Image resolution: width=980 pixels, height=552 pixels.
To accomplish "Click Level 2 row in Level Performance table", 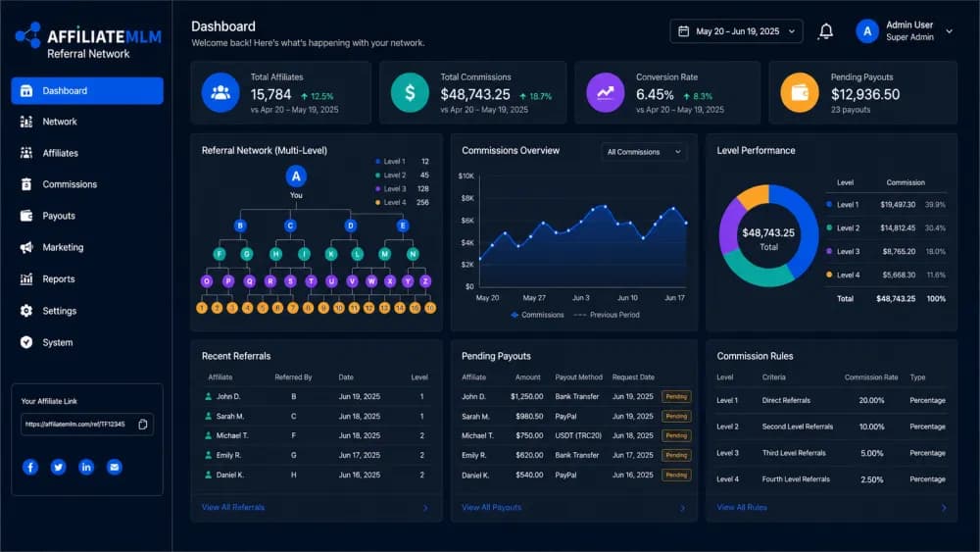I will click(x=886, y=228).
